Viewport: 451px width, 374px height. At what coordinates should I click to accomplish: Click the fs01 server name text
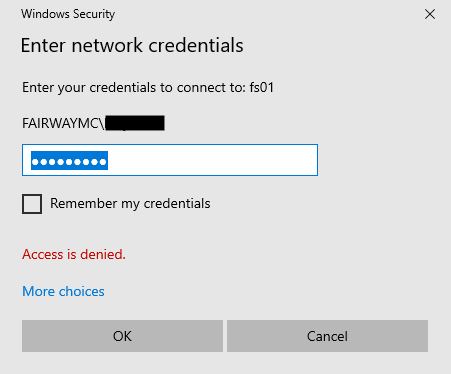[x=262, y=88]
